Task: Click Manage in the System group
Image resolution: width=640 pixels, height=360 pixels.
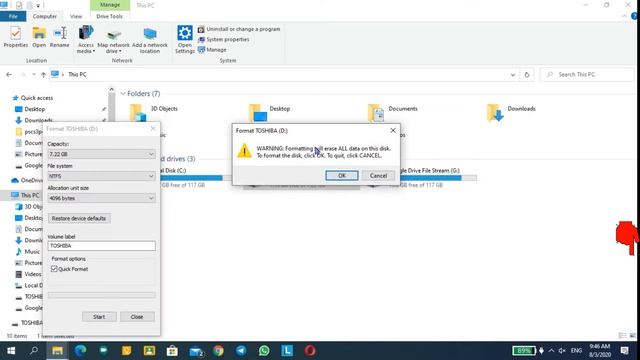Action: pos(212,50)
